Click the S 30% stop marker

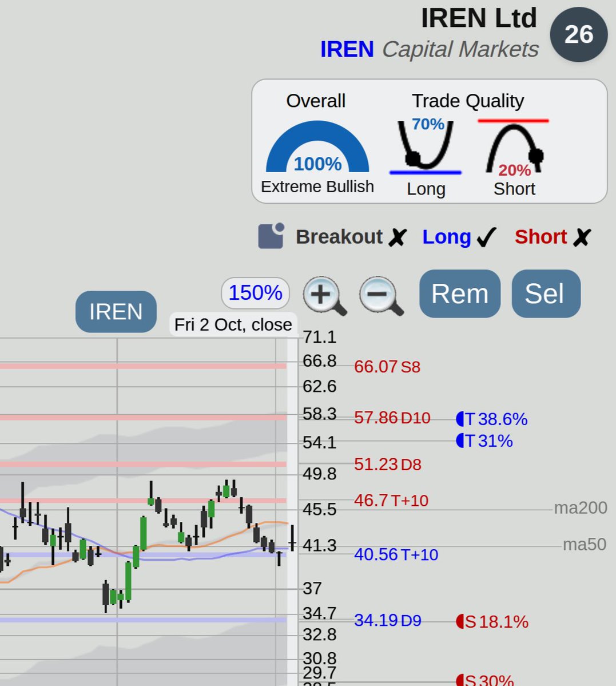tap(485, 680)
